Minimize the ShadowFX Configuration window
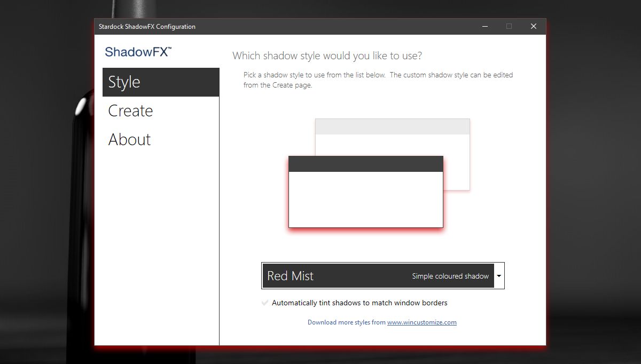The image size is (641, 364). [x=484, y=26]
